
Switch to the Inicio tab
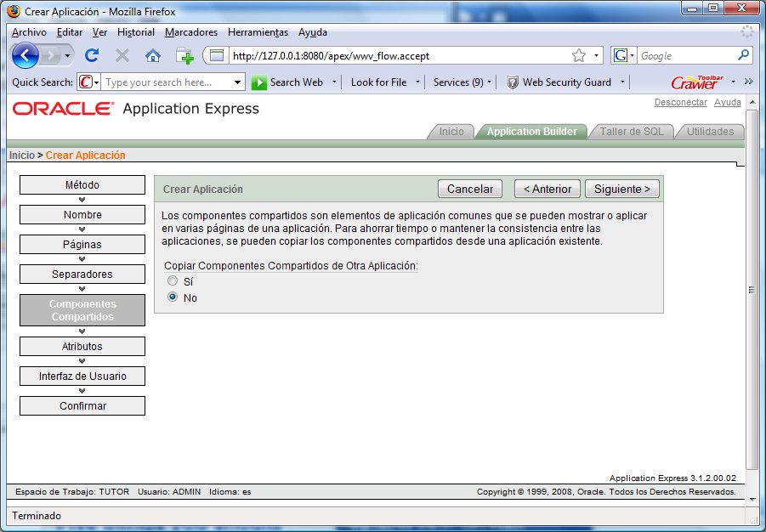[451, 132]
